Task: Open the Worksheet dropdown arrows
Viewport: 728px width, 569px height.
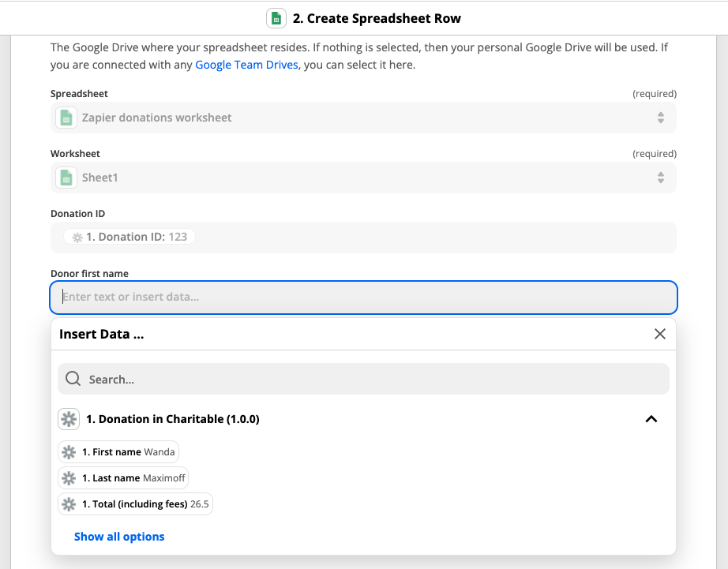Action: pos(661,178)
